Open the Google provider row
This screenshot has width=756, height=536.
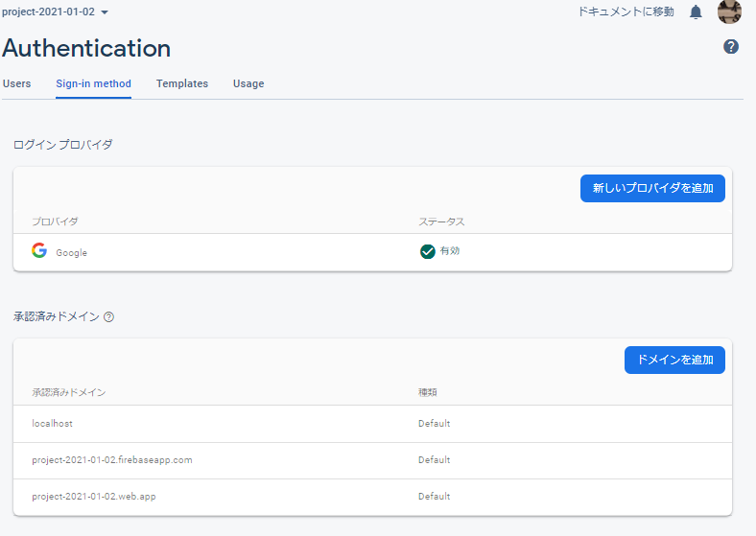tap(372, 252)
